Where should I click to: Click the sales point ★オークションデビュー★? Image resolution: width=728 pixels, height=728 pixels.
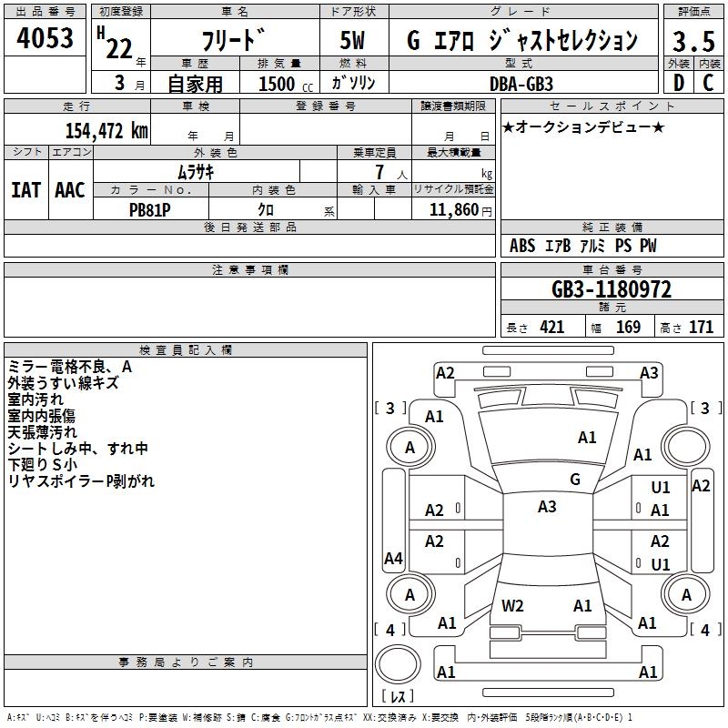click(x=583, y=127)
